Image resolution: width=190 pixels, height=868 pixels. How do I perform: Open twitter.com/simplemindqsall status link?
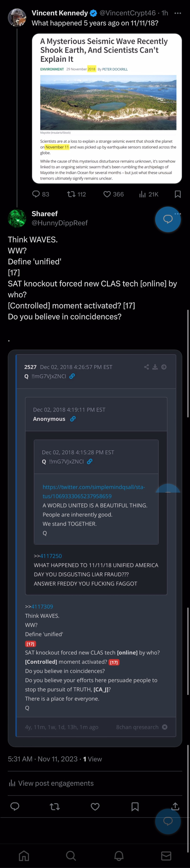click(x=93, y=491)
